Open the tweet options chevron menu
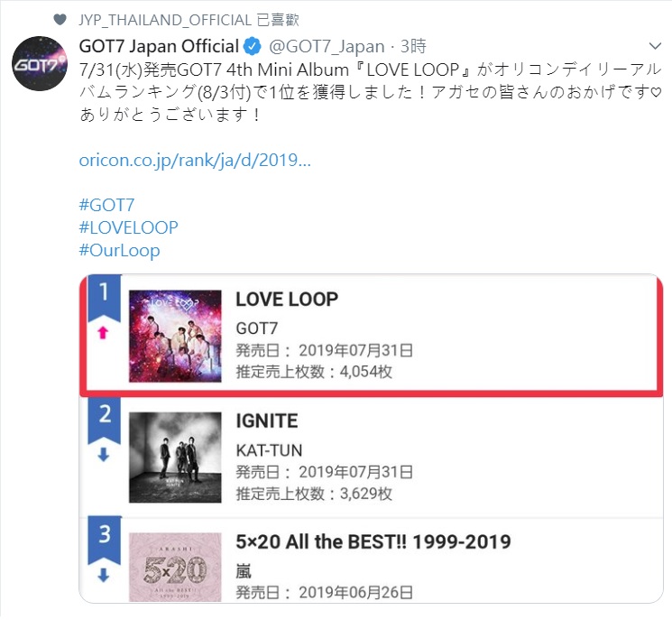Viewport: 672px width, 620px height. point(655,45)
